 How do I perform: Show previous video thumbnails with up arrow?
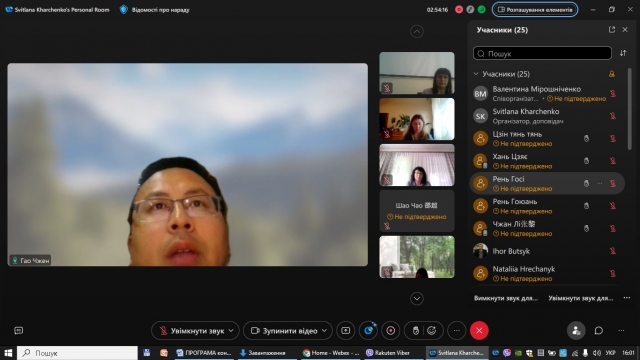417,31
